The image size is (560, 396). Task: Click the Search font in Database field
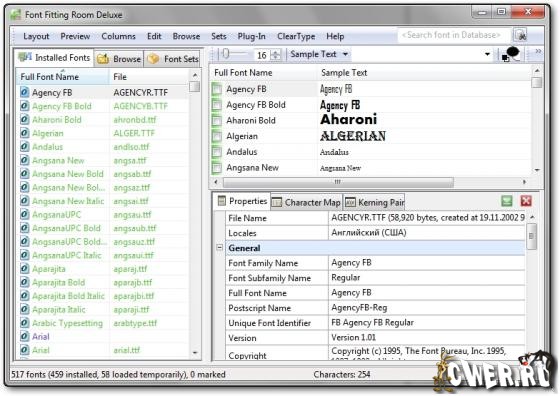[454, 35]
